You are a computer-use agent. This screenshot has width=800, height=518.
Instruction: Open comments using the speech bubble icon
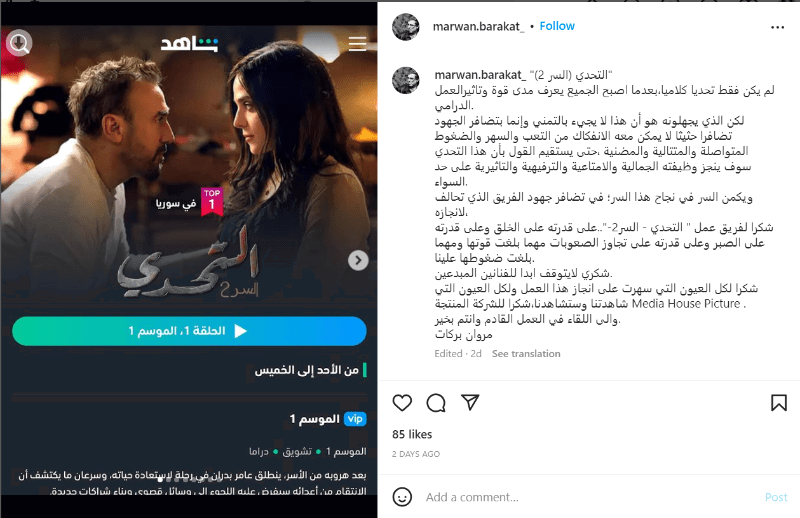(436, 403)
